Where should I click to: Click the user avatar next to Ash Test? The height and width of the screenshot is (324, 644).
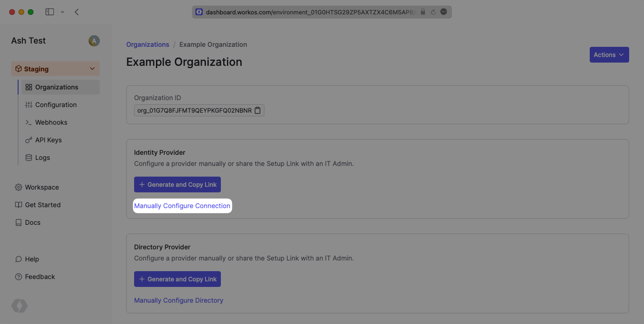pyautogui.click(x=94, y=41)
